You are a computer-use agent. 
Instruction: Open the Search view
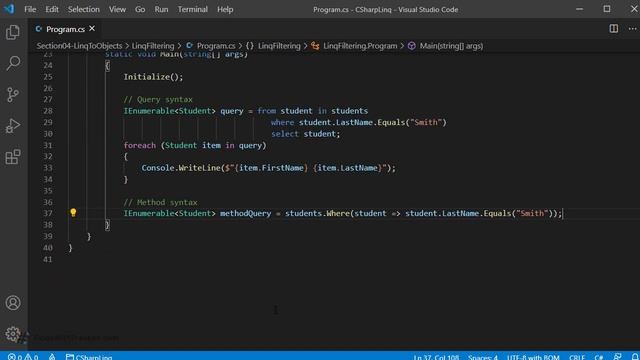point(13,63)
